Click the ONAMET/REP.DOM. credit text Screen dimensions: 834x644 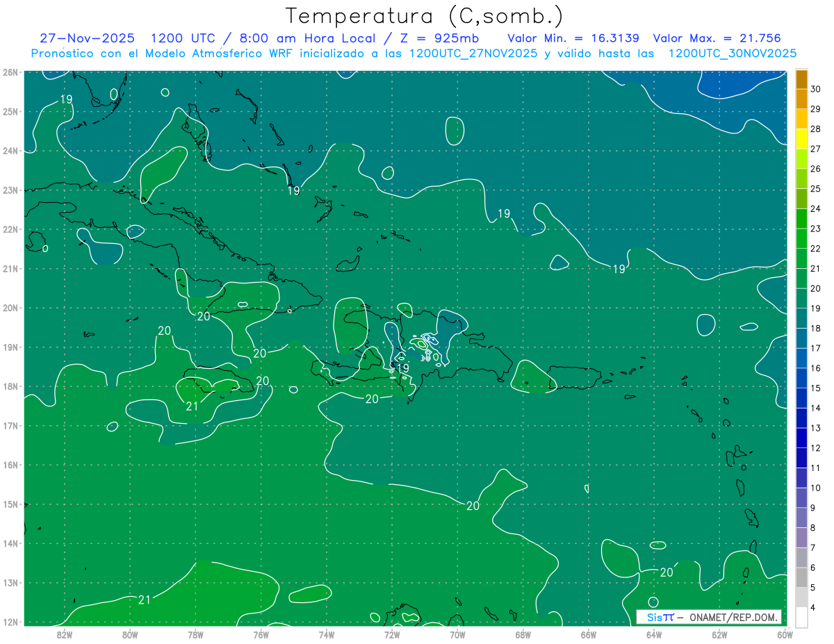tap(730, 617)
